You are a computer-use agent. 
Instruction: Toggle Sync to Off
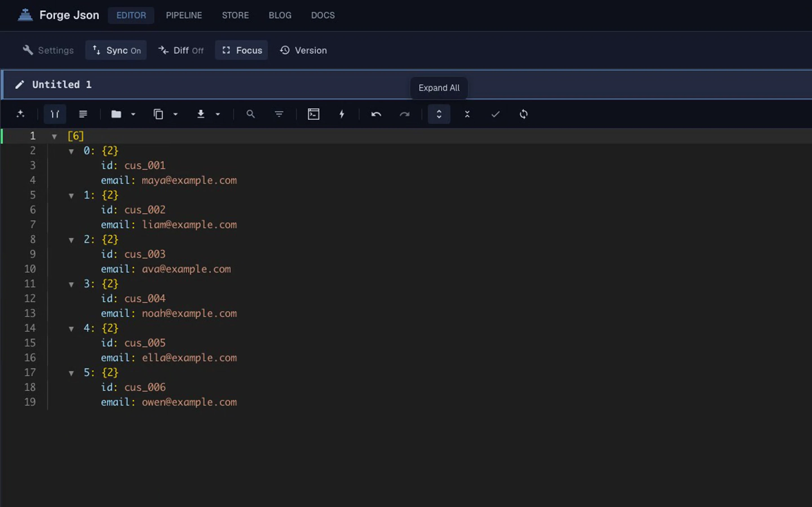pyautogui.click(x=116, y=50)
